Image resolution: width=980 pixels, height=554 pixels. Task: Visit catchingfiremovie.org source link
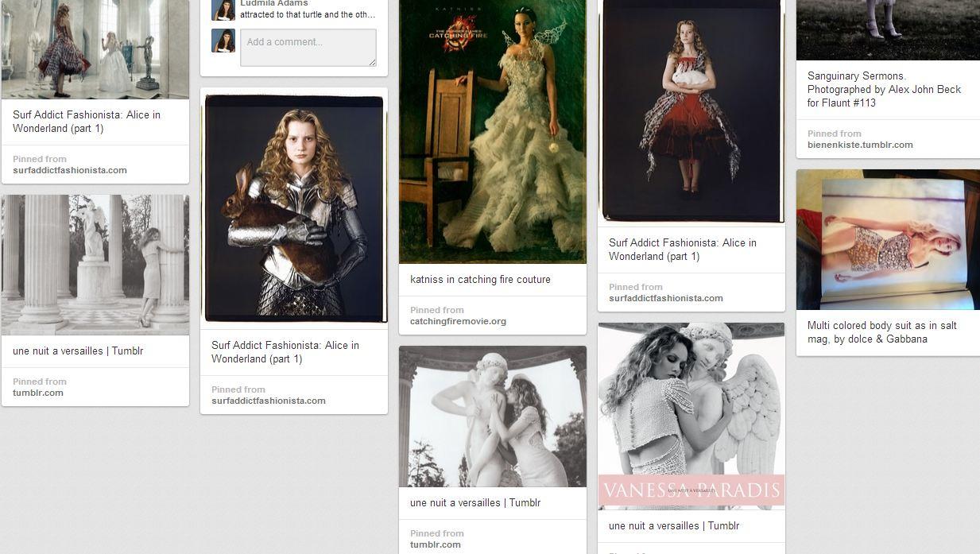458,322
